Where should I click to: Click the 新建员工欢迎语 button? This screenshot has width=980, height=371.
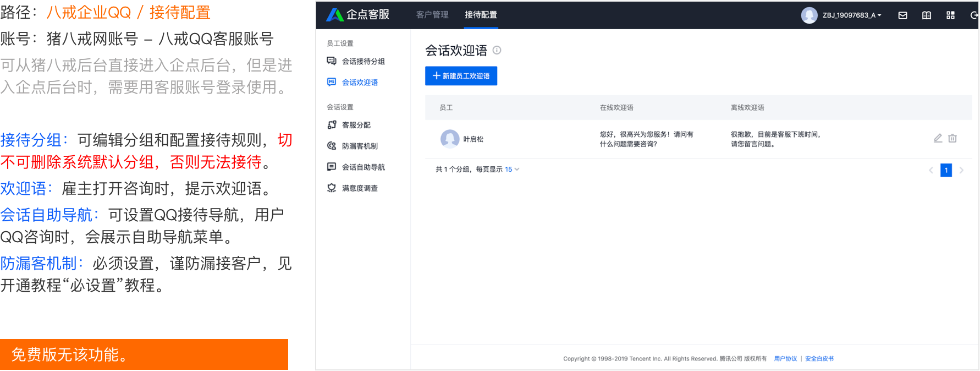(x=461, y=76)
